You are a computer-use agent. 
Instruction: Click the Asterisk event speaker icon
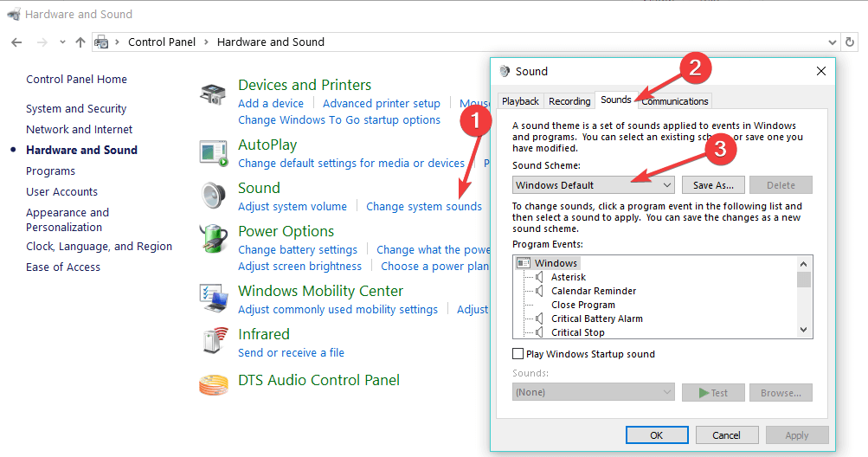coord(539,277)
